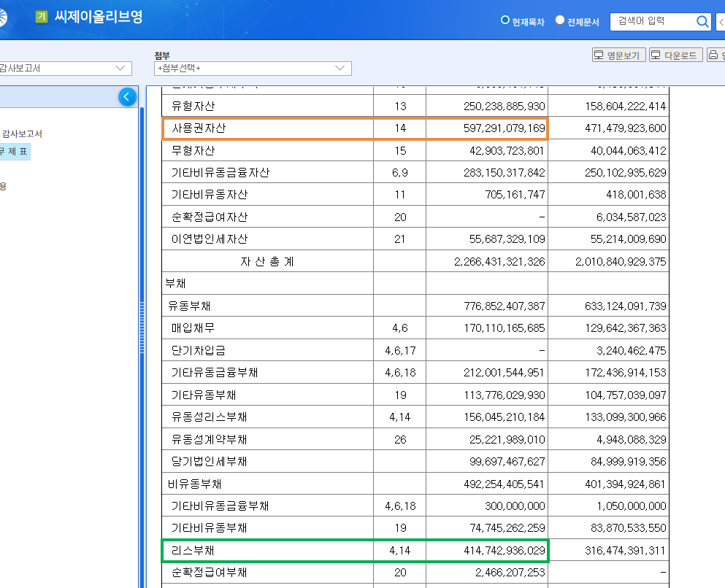Click the value 414,742,936,029

(504, 551)
